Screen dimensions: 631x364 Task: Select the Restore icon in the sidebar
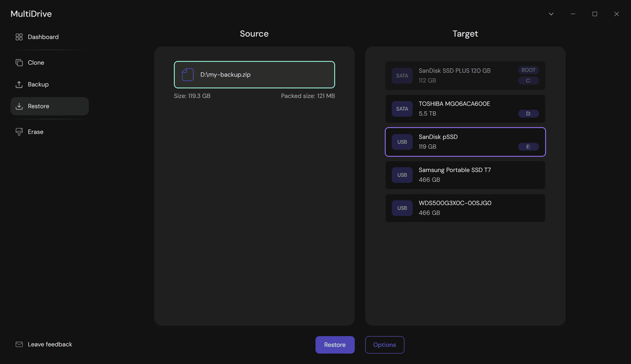click(x=19, y=106)
